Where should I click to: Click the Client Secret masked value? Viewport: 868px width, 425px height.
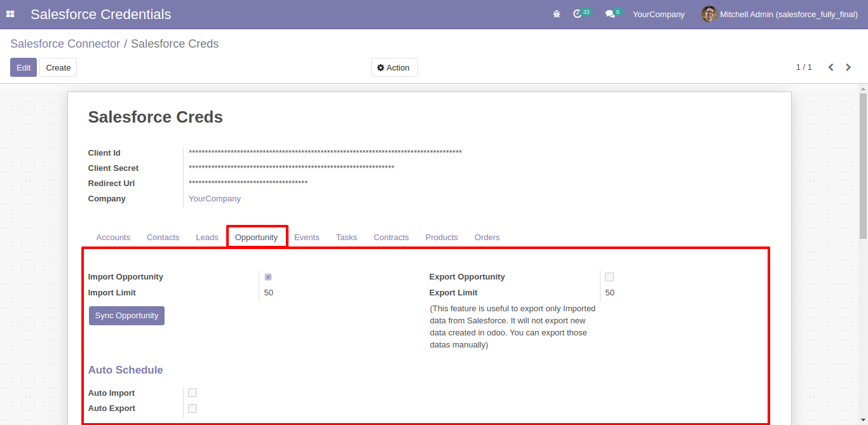click(292, 168)
